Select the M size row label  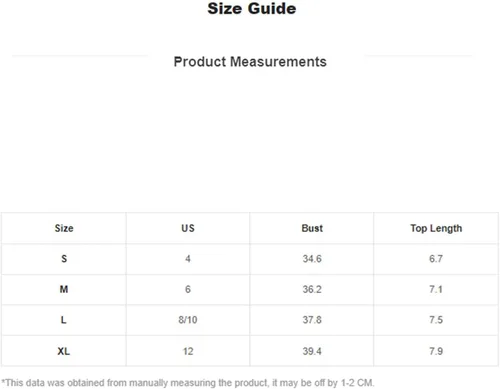point(64,289)
